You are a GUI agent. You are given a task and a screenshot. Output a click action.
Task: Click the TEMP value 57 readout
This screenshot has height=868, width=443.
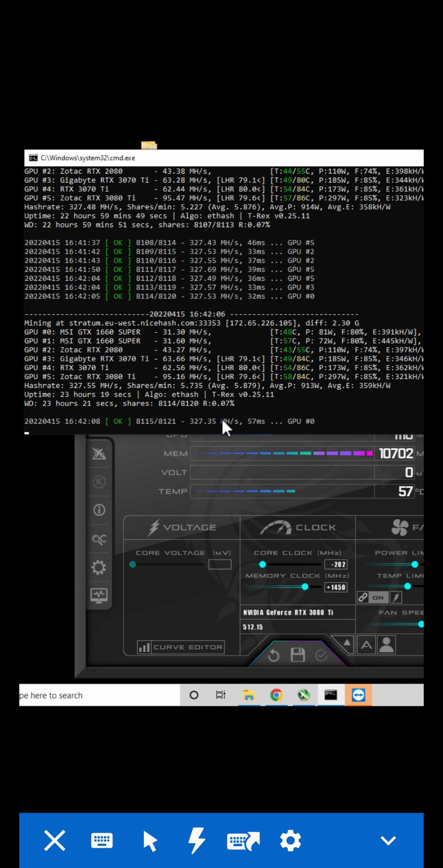[405, 491]
